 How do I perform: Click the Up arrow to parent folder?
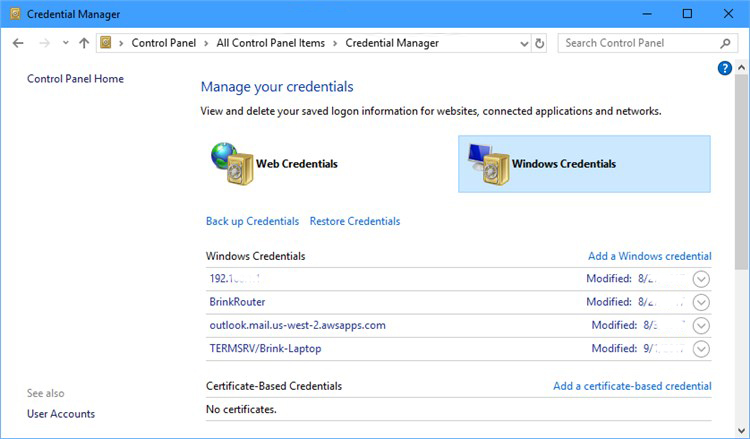tap(84, 43)
